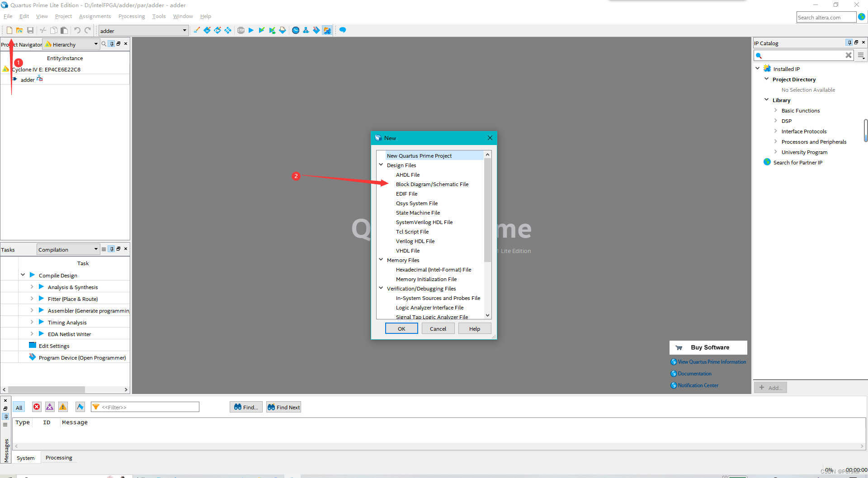The height and width of the screenshot is (478, 868).
Task: Expand Timing Analysis task
Action: 32,322
